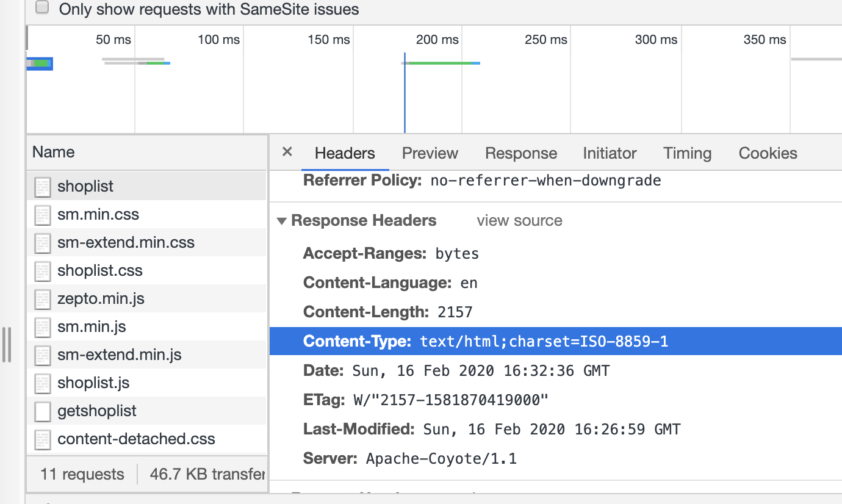Select the shoplist.js request

pyautogui.click(x=146, y=383)
